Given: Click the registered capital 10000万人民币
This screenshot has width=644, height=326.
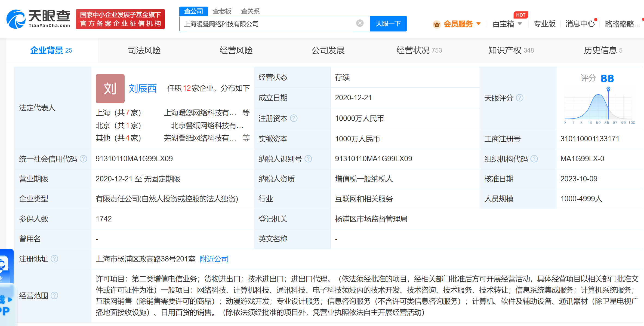Looking at the screenshot, I should [359, 118].
